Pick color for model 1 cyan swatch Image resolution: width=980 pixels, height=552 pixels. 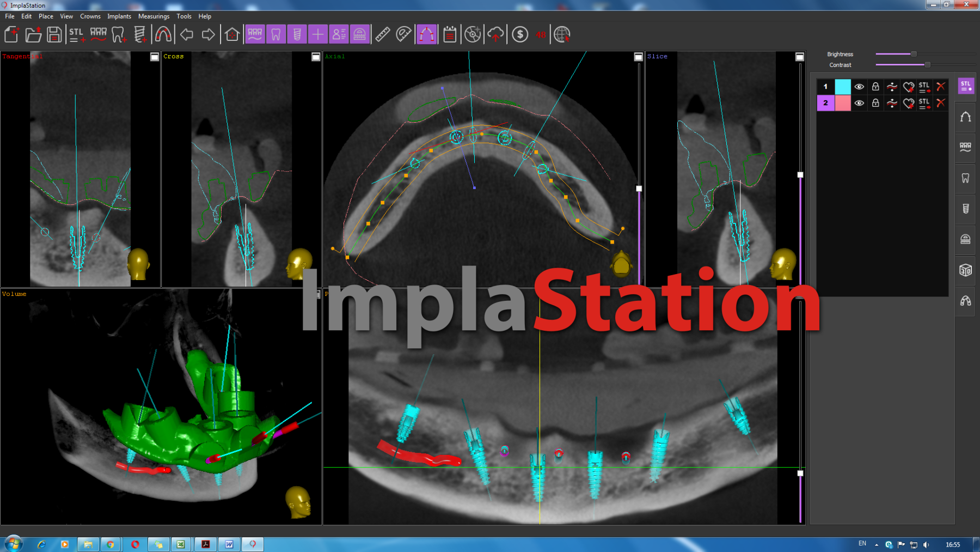[x=843, y=87]
